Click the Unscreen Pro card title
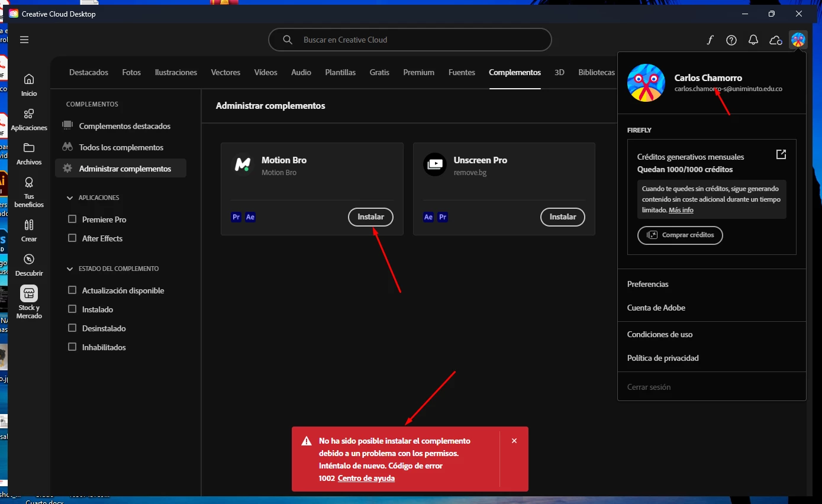 (481, 160)
